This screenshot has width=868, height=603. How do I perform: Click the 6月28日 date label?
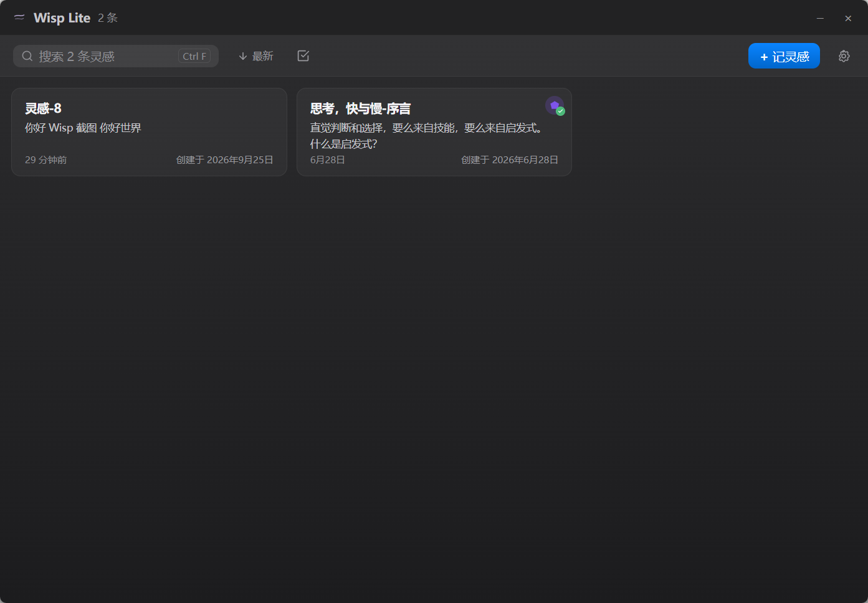(328, 160)
